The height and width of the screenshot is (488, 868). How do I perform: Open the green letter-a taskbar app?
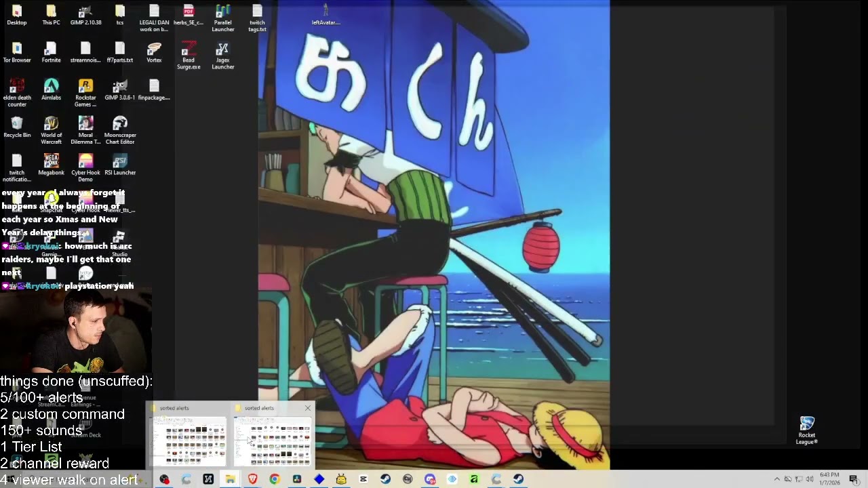(x=474, y=479)
